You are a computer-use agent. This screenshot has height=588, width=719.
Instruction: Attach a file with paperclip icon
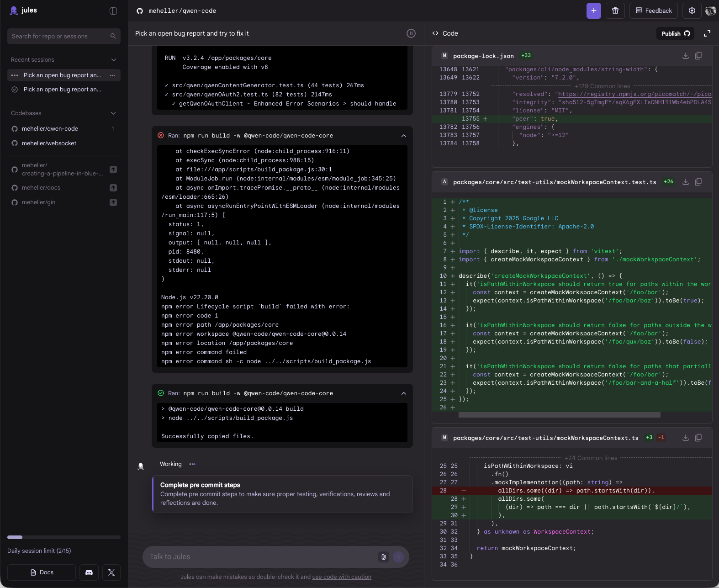tap(383, 557)
